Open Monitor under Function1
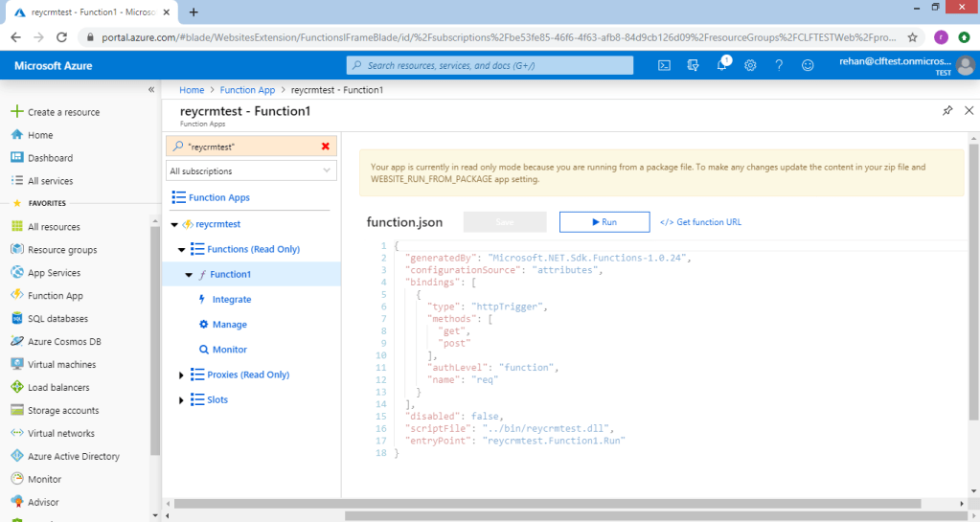Viewport: 980px width, 522px height. (x=229, y=350)
